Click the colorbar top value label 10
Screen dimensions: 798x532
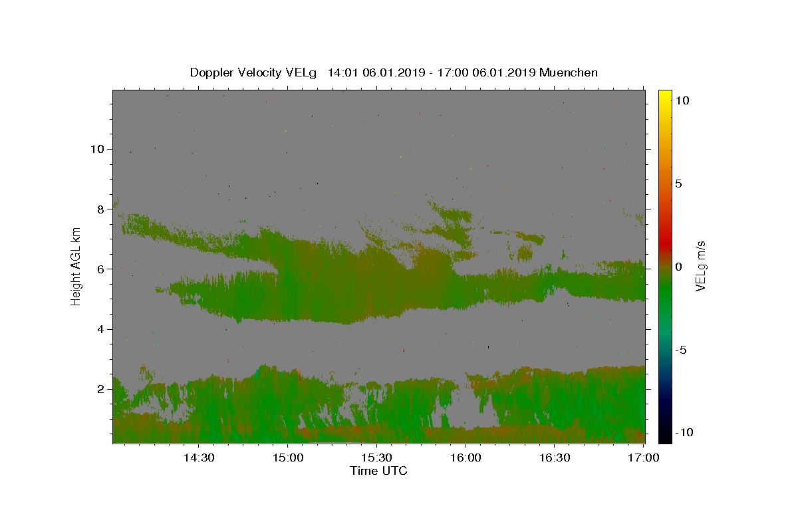tap(682, 100)
